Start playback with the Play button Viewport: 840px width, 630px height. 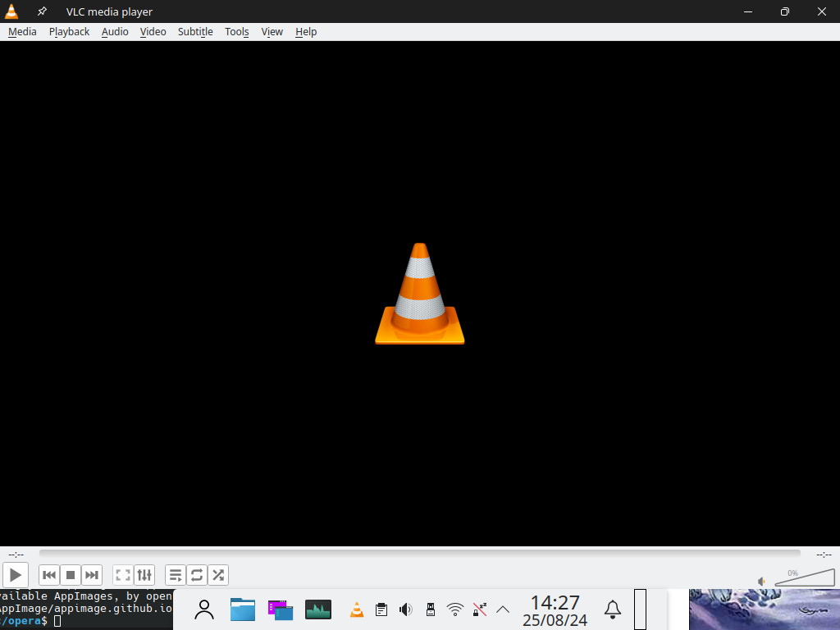coord(16,575)
